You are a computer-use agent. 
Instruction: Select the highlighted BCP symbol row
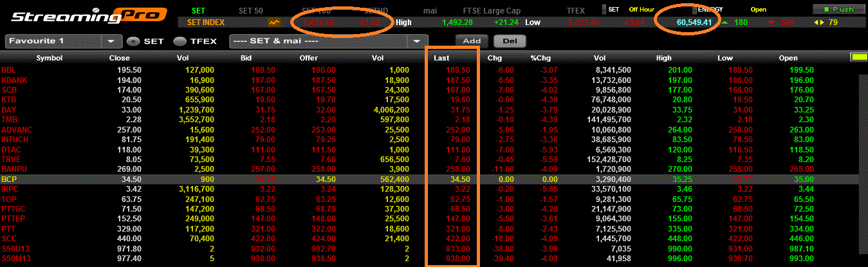[430, 179]
